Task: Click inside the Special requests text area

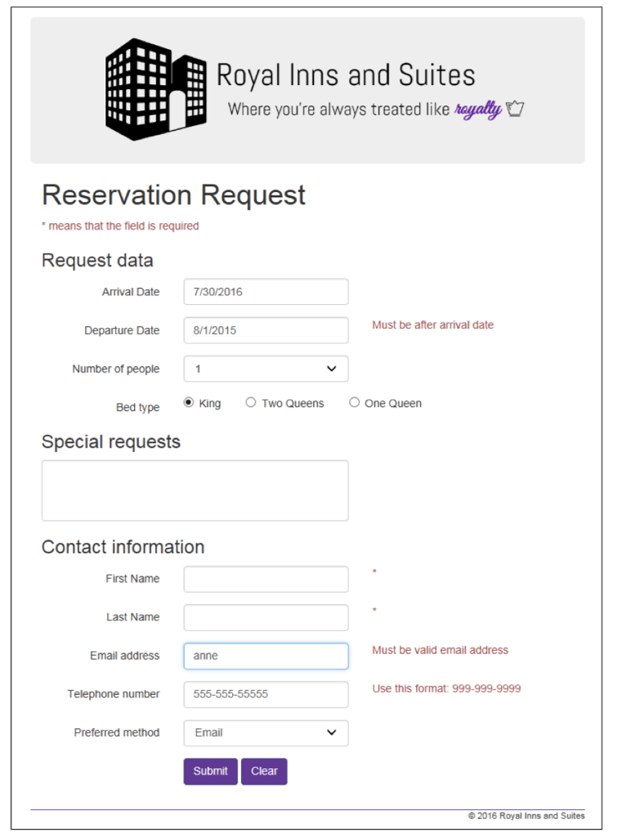Action: point(195,490)
